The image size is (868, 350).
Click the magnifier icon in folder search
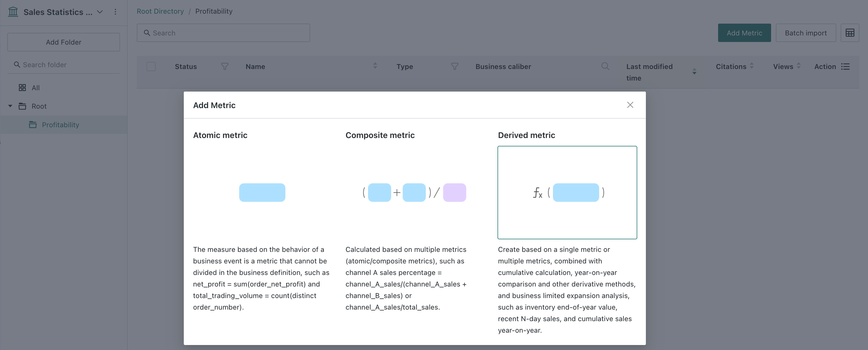tap(17, 64)
